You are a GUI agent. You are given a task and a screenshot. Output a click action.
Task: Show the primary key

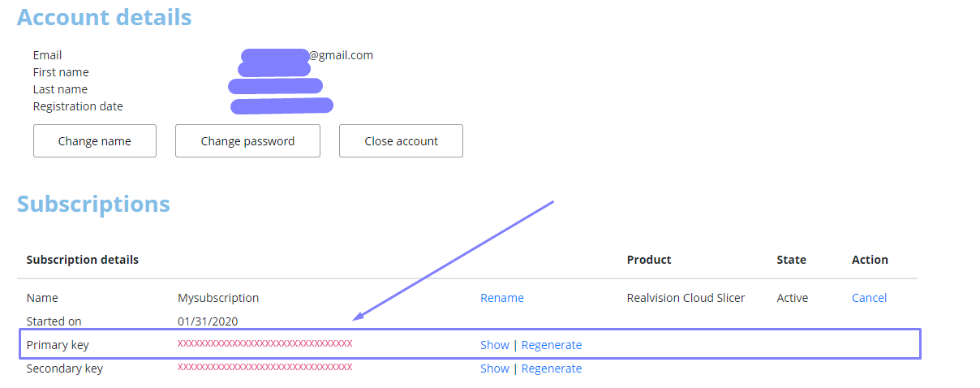[x=494, y=345]
